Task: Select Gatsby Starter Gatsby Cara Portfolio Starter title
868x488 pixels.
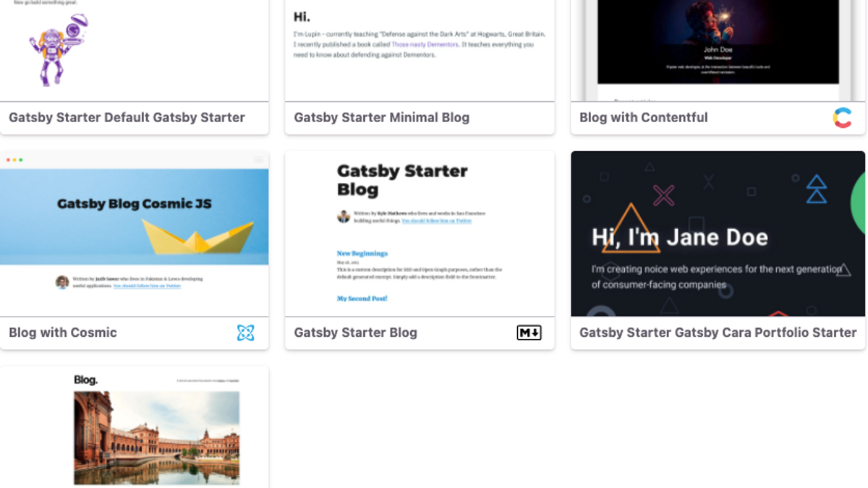Action: pyautogui.click(x=718, y=333)
